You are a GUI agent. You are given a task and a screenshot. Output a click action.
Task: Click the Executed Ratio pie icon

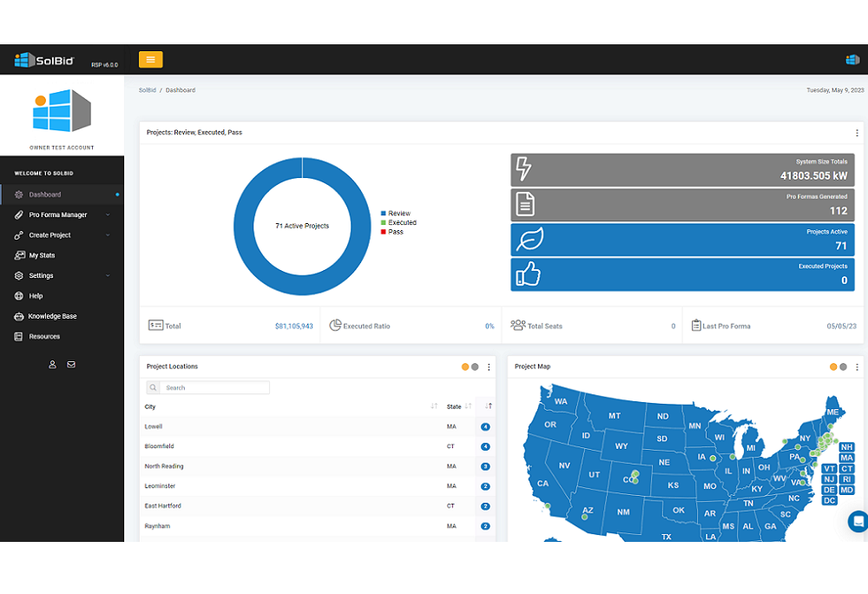(x=335, y=325)
